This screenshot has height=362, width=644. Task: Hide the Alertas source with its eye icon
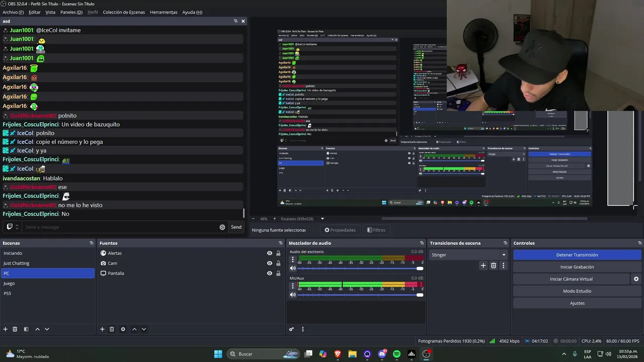[x=270, y=253]
